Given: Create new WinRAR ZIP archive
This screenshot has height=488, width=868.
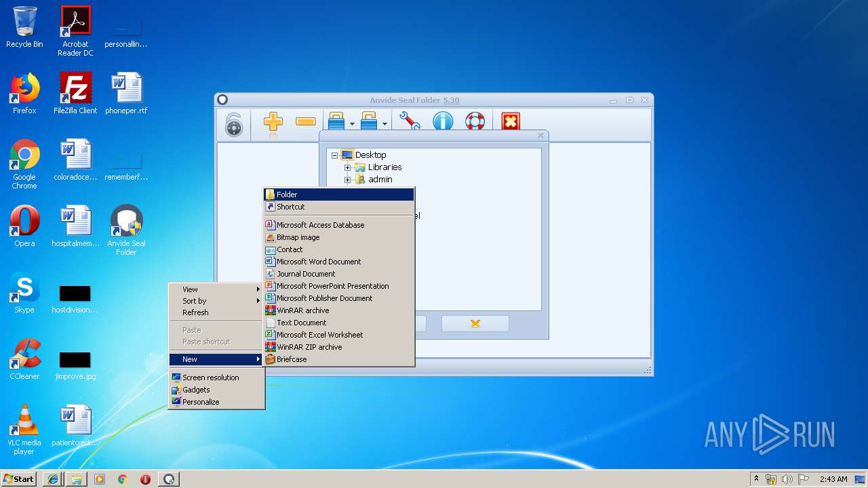Looking at the screenshot, I should (339, 347).
